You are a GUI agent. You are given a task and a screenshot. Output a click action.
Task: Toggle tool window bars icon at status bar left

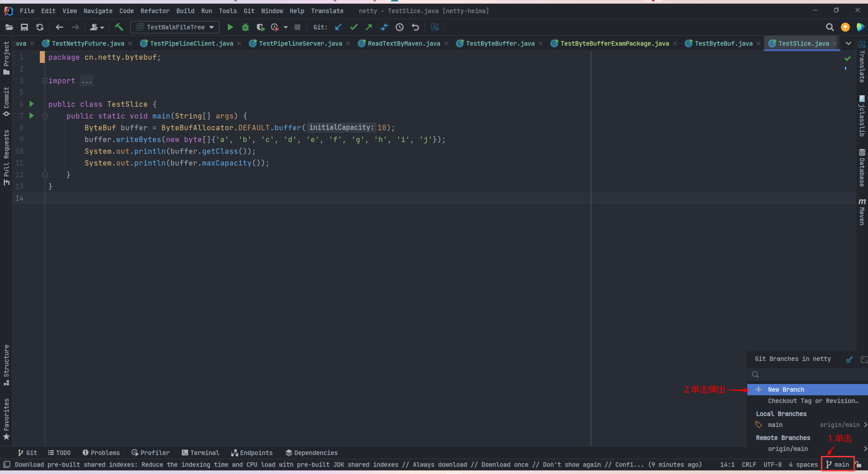pyautogui.click(x=7, y=465)
